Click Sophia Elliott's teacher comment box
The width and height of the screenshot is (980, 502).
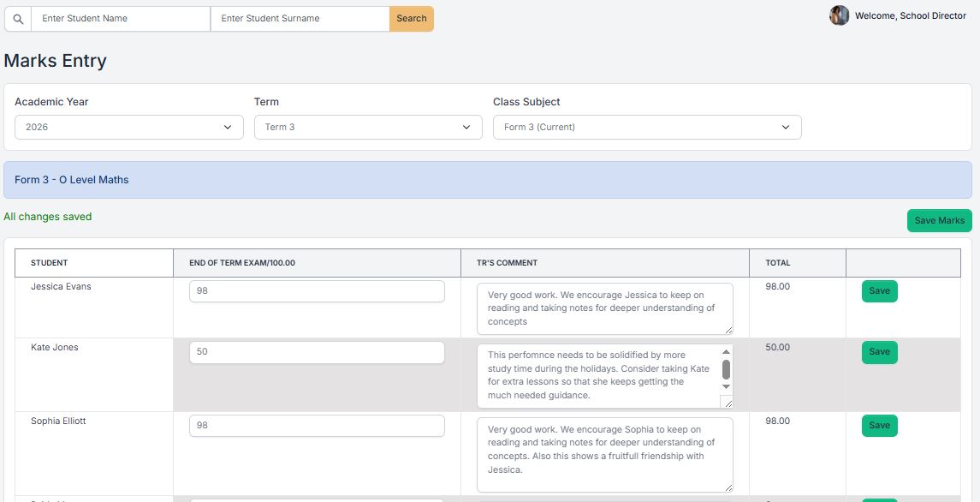coord(604,455)
